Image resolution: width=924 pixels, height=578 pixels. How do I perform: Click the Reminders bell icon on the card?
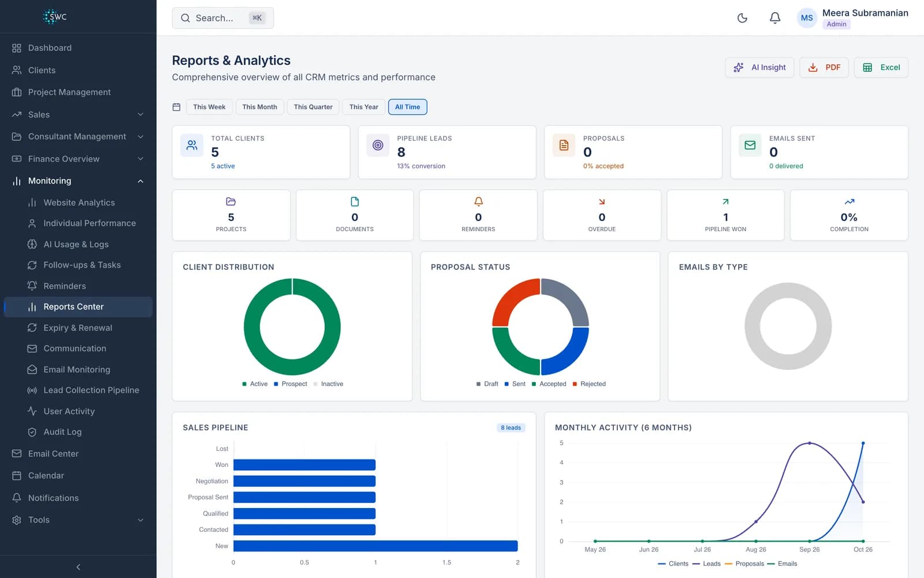click(478, 202)
